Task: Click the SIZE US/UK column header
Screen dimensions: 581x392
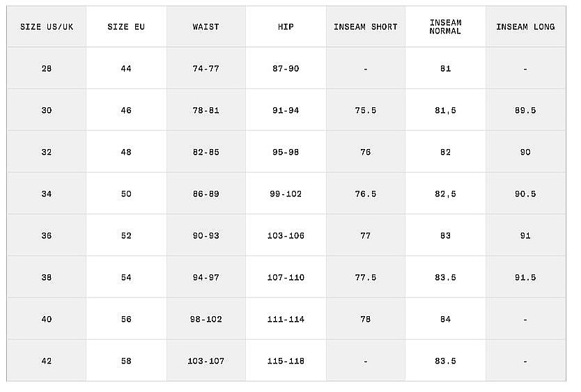Action: tap(47, 27)
